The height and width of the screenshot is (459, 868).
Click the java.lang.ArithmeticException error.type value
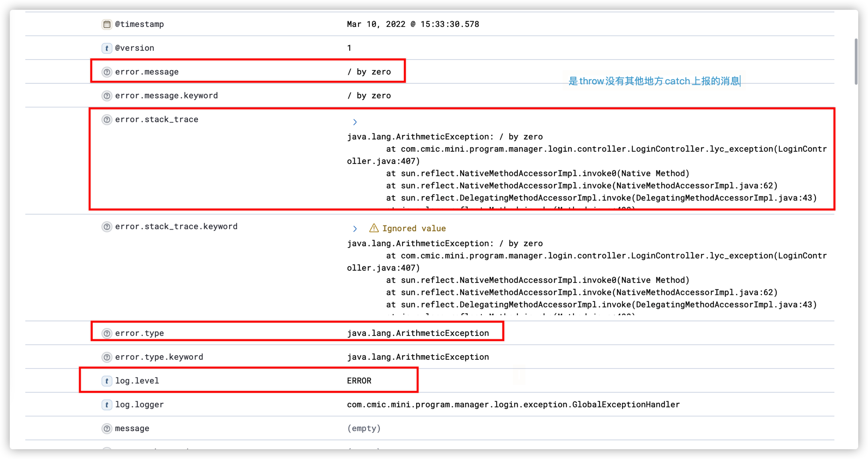pos(418,333)
